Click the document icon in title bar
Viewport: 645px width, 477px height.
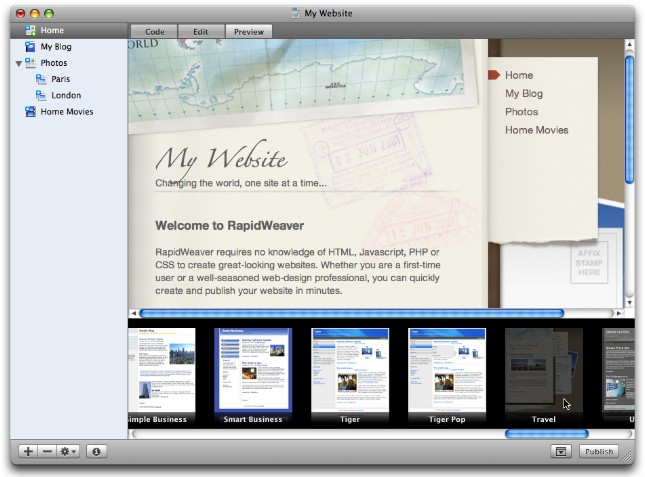[x=295, y=13]
